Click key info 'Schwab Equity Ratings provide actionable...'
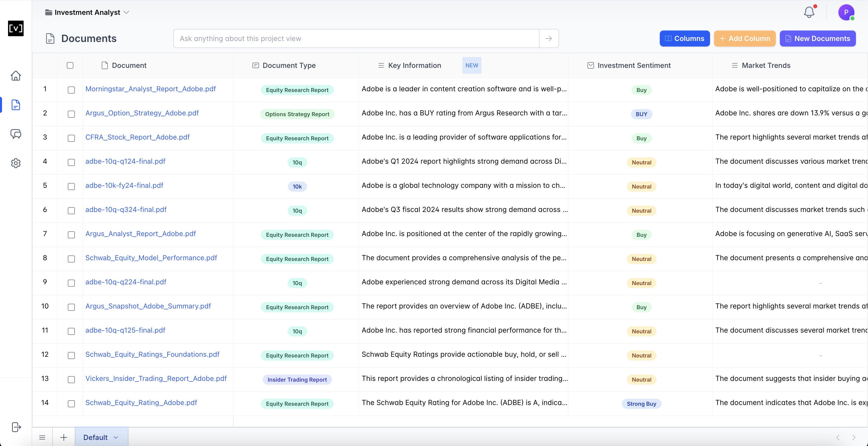 (464, 354)
